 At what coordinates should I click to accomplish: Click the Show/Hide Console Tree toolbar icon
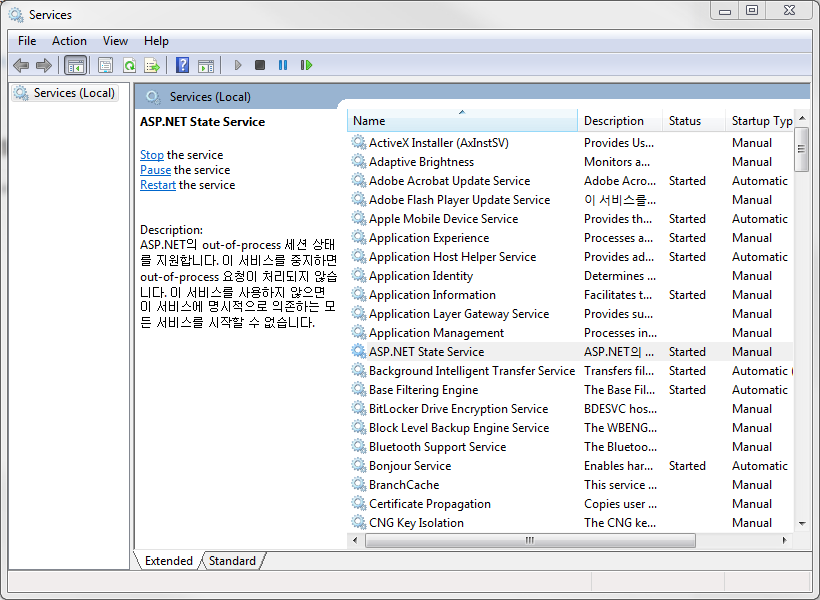(x=75, y=65)
